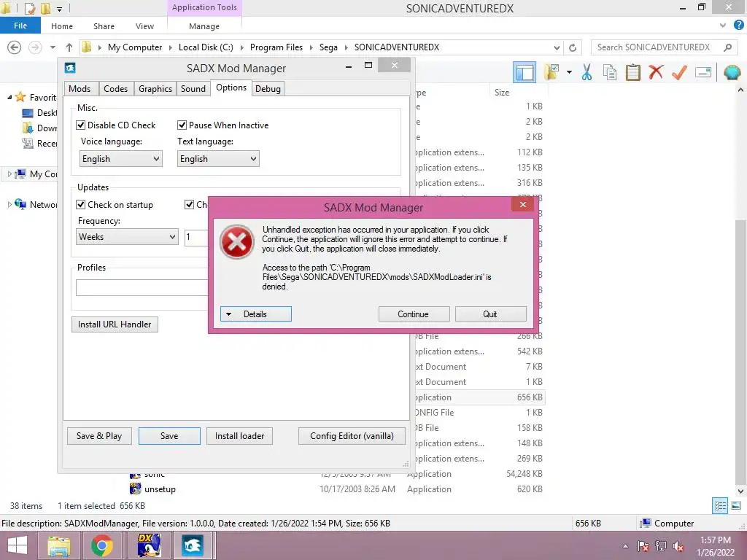Click the globe icon in Explorer toolbar

coord(732,72)
